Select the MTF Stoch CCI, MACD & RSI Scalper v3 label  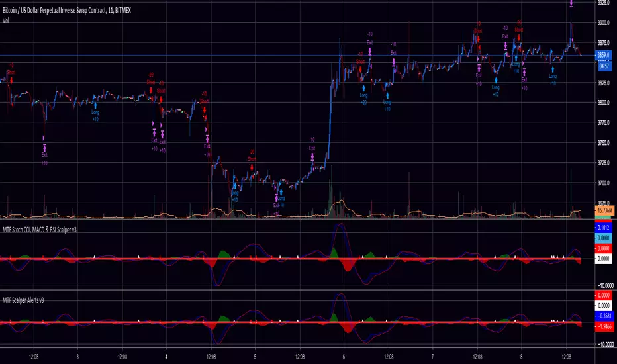pyautogui.click(x=39, y=230)
